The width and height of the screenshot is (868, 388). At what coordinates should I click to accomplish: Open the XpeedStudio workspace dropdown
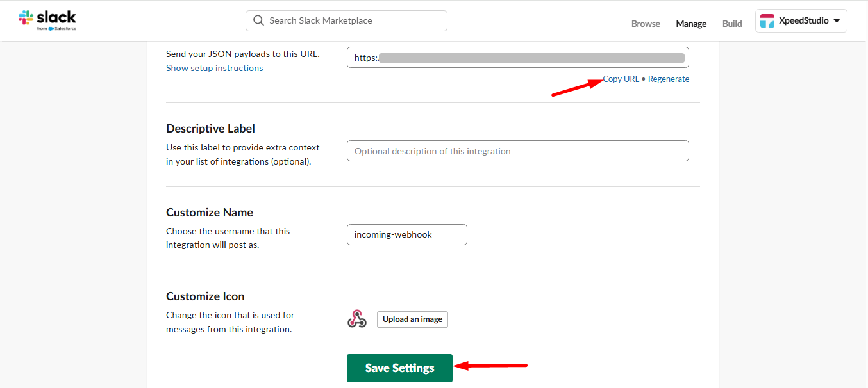(801, 20)
